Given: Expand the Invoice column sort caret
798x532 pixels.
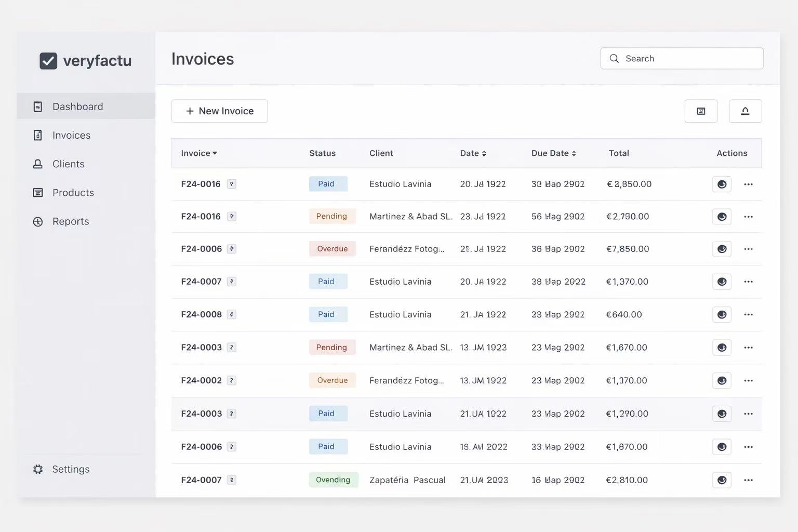Looking at the screenshot, I should [x=215, y=153].
